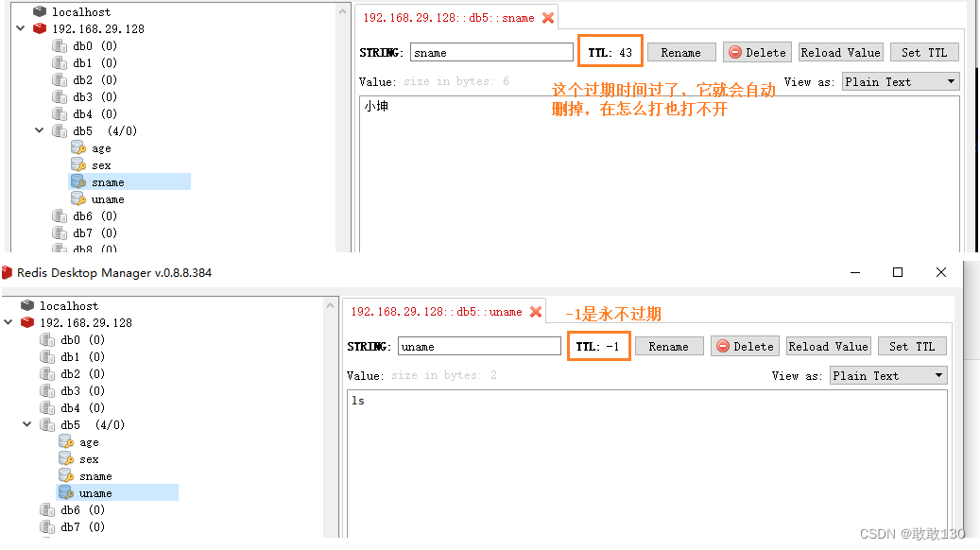
Task: Collapse 192.168.29.128 server in lower window
Action: (x=9, y=322)
